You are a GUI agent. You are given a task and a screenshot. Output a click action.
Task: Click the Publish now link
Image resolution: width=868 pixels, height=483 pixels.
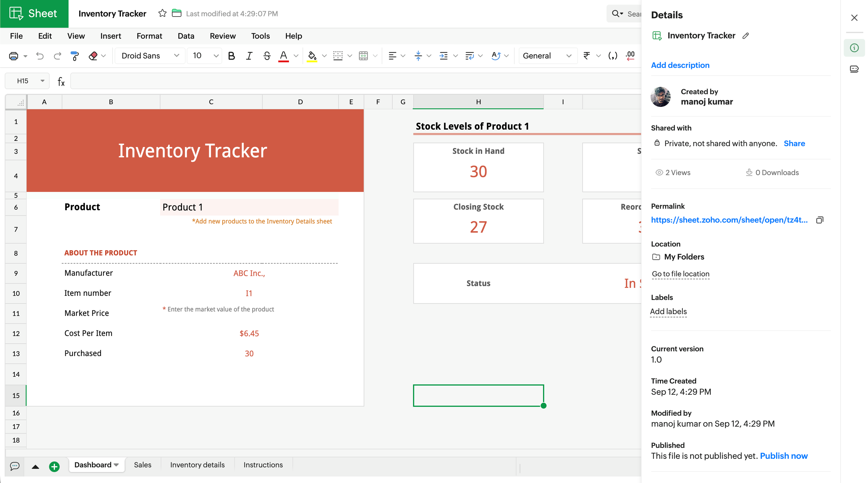click(784, 456)
